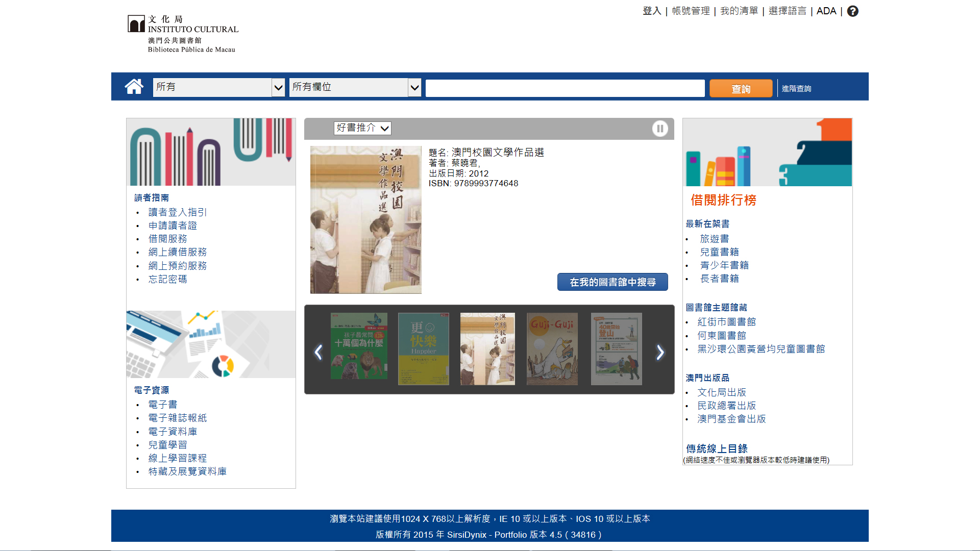Open the 好書推介 list dropdown
980x551 pixels.
click(362, 128)
